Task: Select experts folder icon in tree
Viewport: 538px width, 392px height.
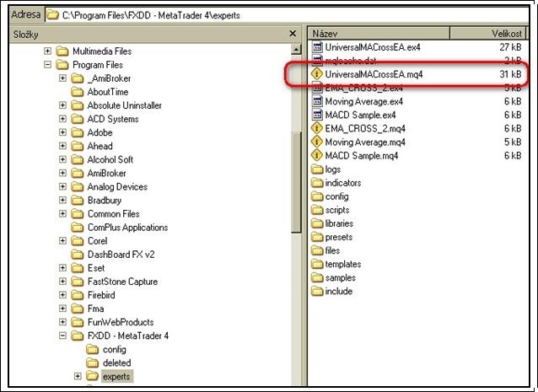Action: [92, 376]
